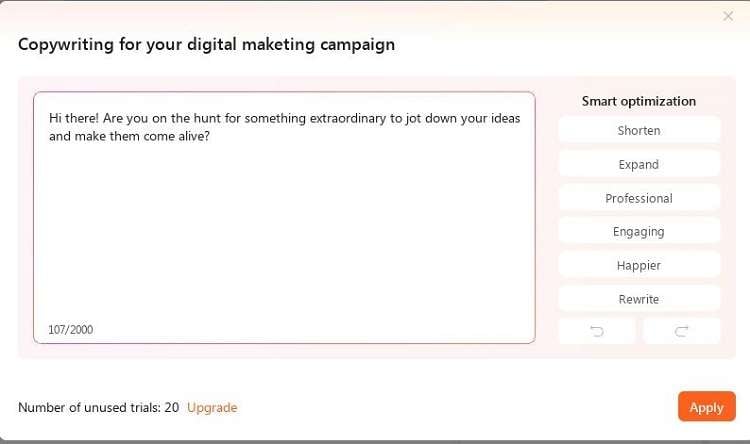Apply the Professional tone optimization
Screen dimensions: 750x444
pos(639,198)
